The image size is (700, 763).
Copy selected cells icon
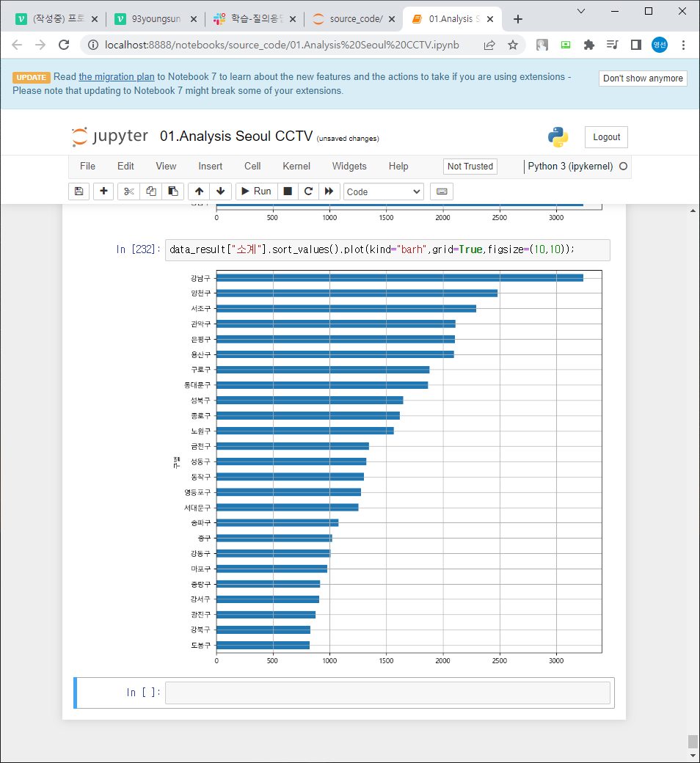(151, 191)
